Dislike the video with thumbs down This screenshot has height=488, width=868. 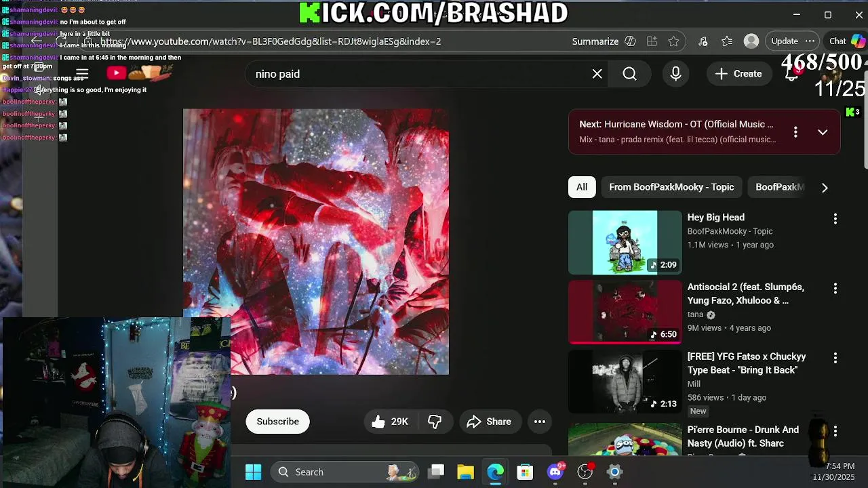pyautogui.click(x=435, y=422)
